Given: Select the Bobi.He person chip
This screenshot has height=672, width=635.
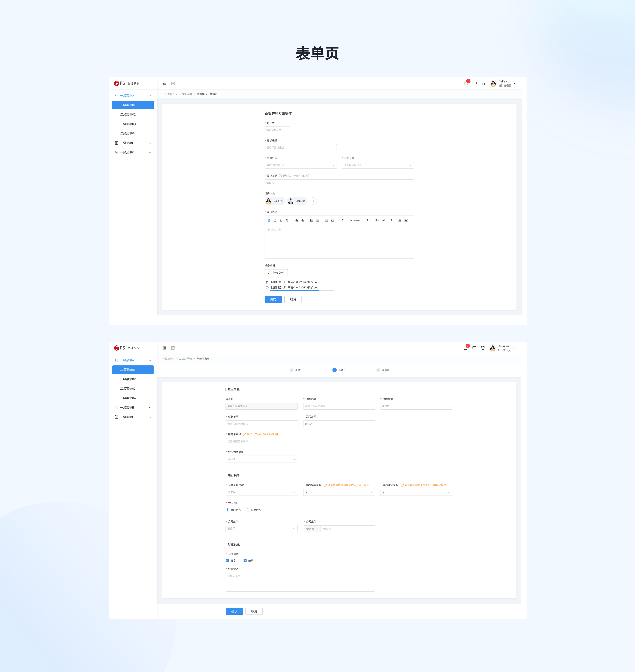Looking at the screenshot, I should (297, 201).
